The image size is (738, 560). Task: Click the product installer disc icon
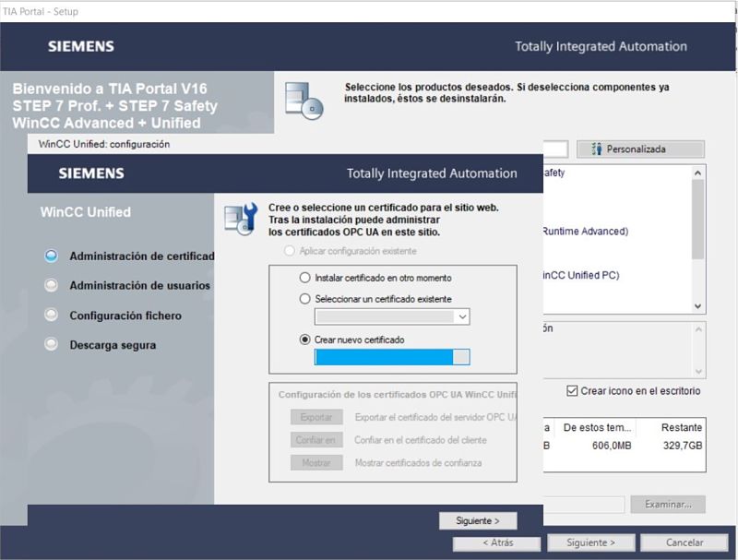pyautogui.click(x=304, y=100)
